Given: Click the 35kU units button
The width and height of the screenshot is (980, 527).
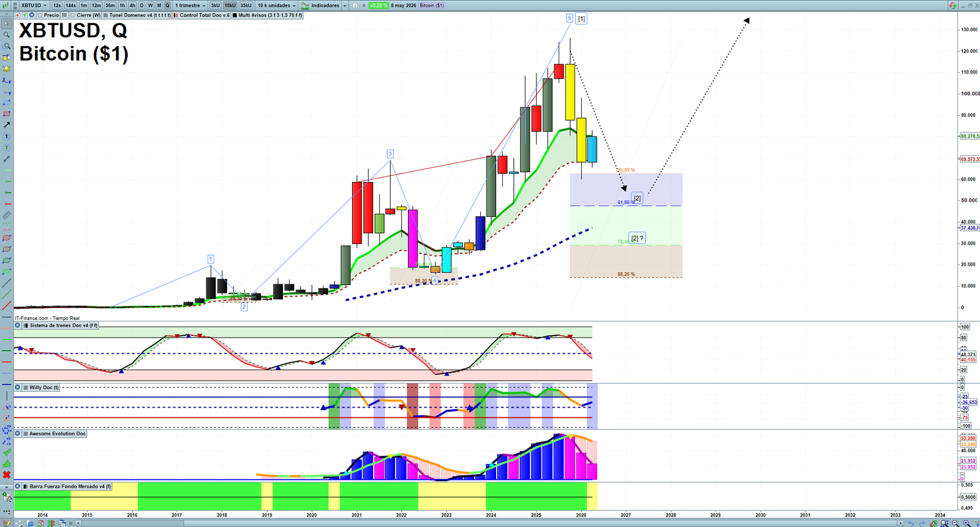Looking at the screenshot, I should [246, 6].
